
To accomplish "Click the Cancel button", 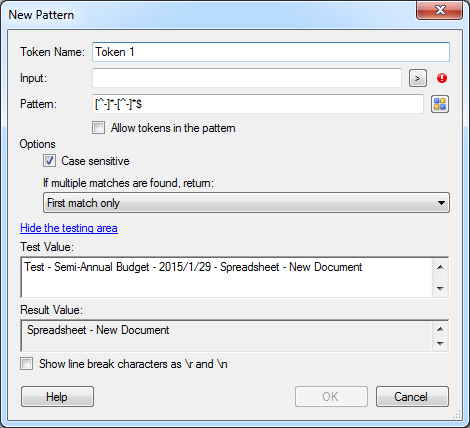I will (412, 397).
